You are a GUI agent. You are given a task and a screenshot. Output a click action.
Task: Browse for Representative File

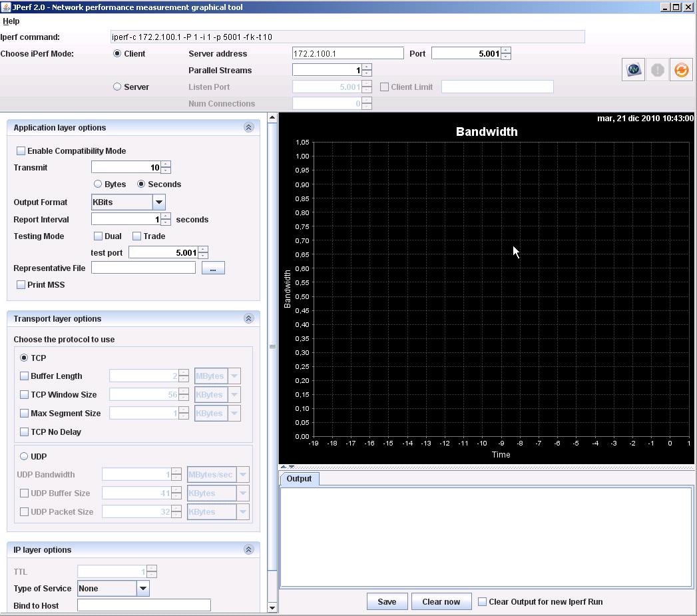(x=213, y=268)
